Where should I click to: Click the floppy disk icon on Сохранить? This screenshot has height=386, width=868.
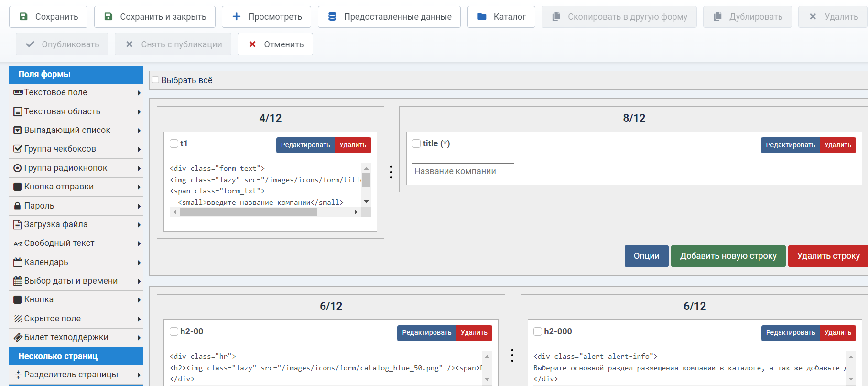23,17
